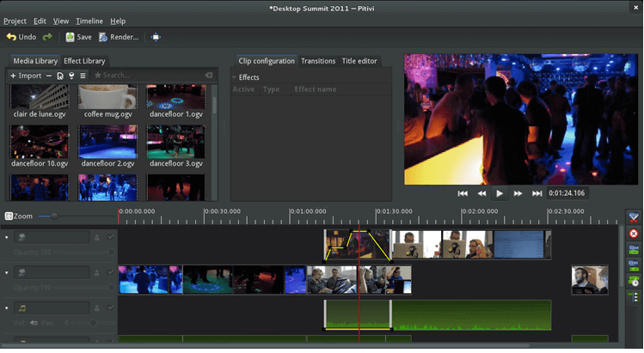Screen dimensions: 644x353
Task: Open the Help menu
Action: click(118, 21)
